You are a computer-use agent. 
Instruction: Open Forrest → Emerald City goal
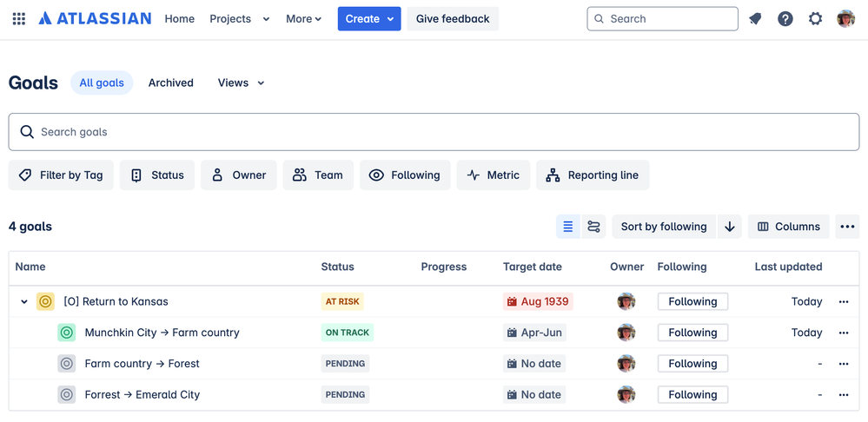(142, 394)
